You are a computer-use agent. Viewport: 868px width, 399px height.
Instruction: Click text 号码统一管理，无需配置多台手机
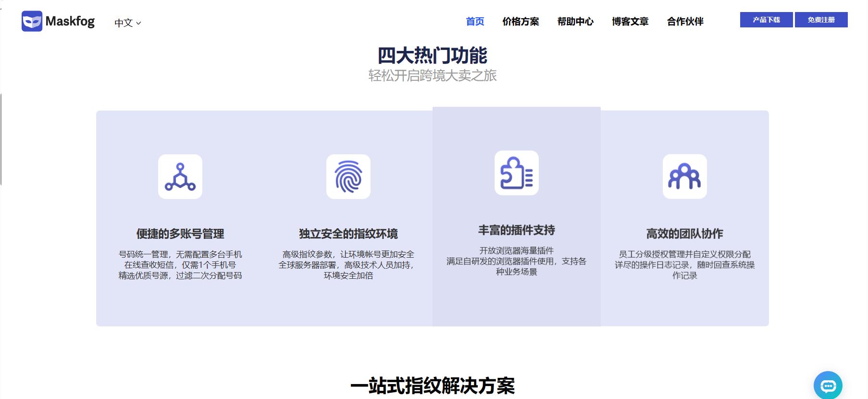point(180,254)
